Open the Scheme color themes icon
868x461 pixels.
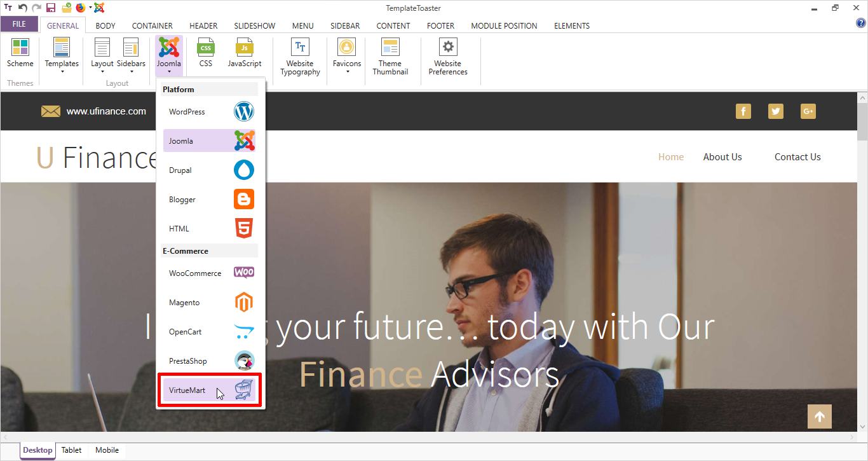[20, 48]
